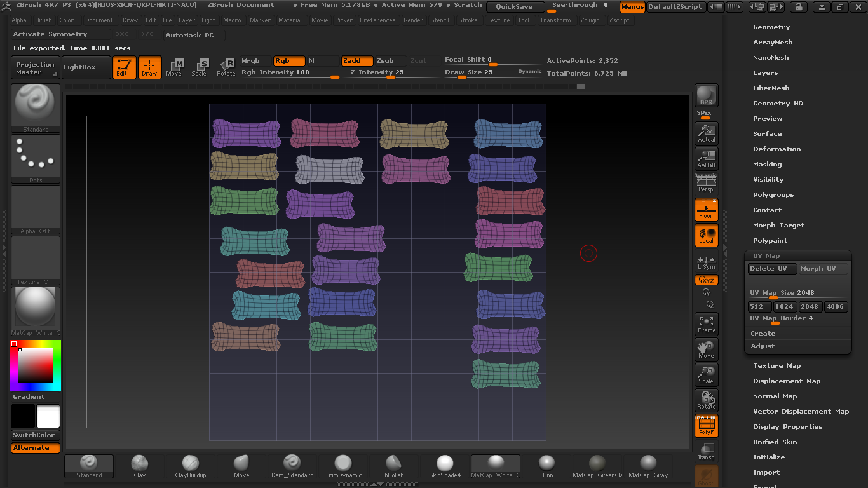Screen dimensions: 868x488
Task: Click the Delete UV button
Action: pos(772,269)
